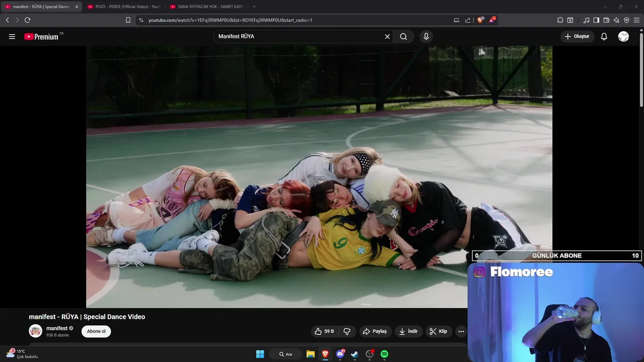Toggle the browser sidebar panel
The width and height of the screenshot is (644, 362).
click(x=596, y=20)
